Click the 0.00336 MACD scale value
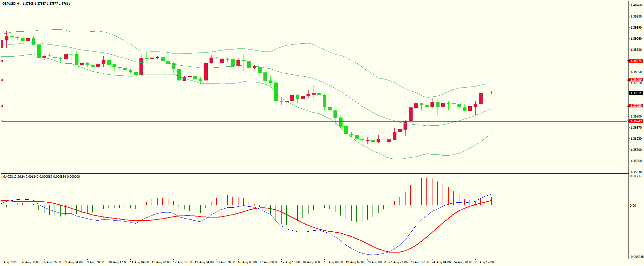Screen dimensions: 644x266 click(x=635, y=176)
